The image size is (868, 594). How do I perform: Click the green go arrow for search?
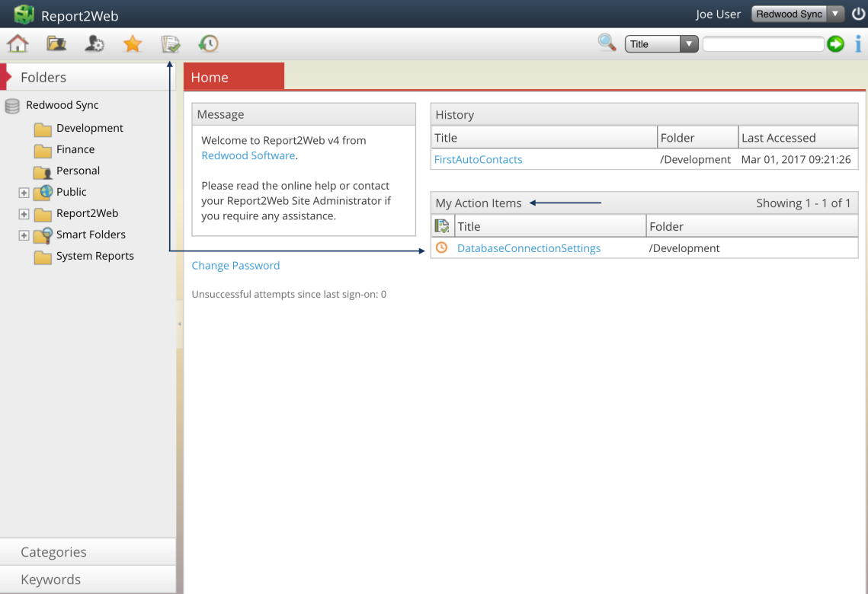point(835,43)
